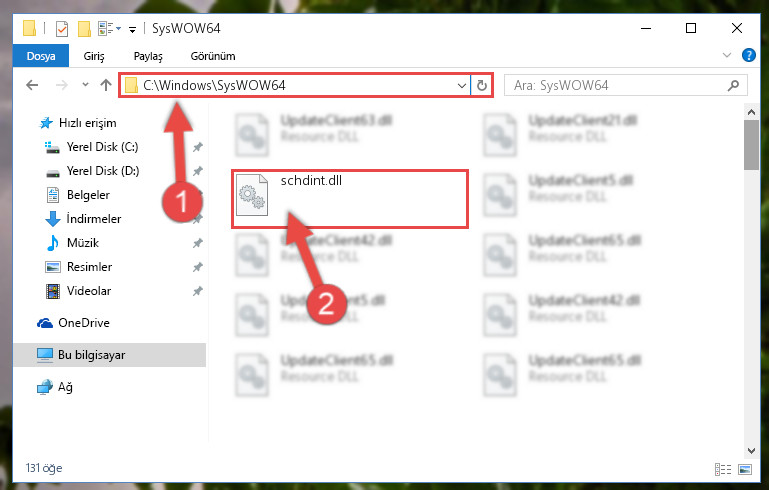Click the Properties quick access toolbar icon
Screen dimensions: 769x490
pos(62,29)
